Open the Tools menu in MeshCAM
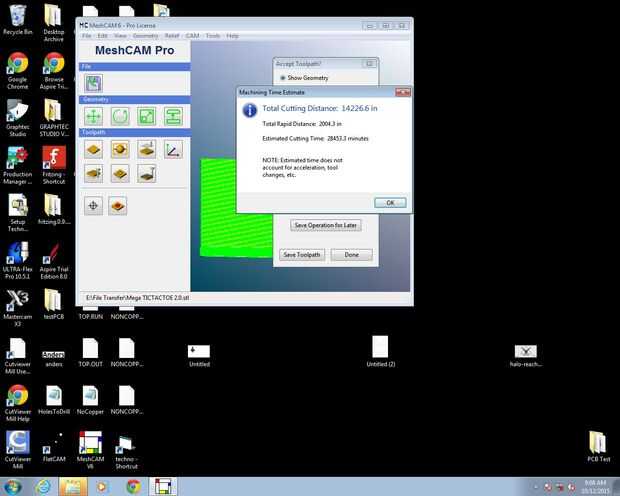 [x=213, y=36]
